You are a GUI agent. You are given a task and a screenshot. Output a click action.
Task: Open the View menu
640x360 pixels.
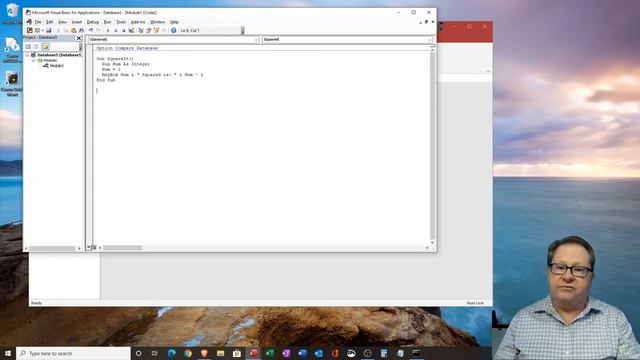click(62, 22)
